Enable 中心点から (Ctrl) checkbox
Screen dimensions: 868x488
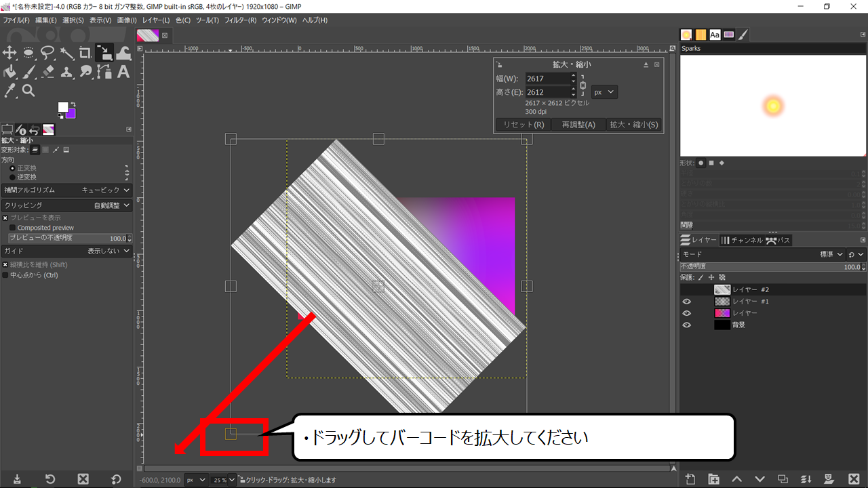tap(5, 275)
